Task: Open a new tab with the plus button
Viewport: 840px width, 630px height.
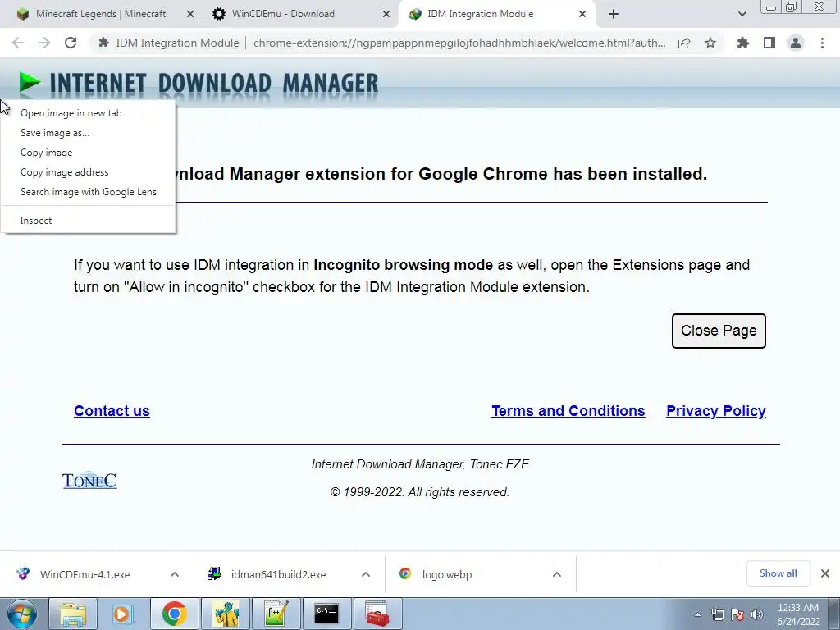Action: [x=614, y=14]
